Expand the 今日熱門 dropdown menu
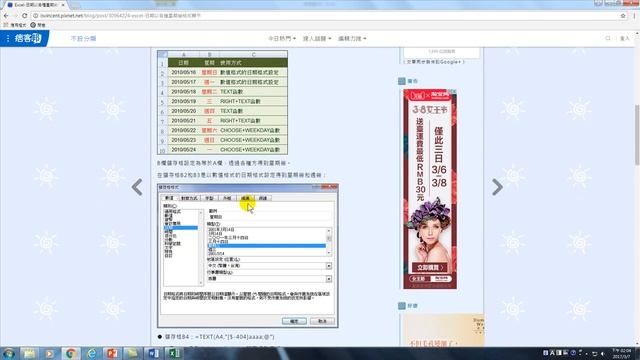The width and height of the screenshot is (640, 360). (282, 38)
